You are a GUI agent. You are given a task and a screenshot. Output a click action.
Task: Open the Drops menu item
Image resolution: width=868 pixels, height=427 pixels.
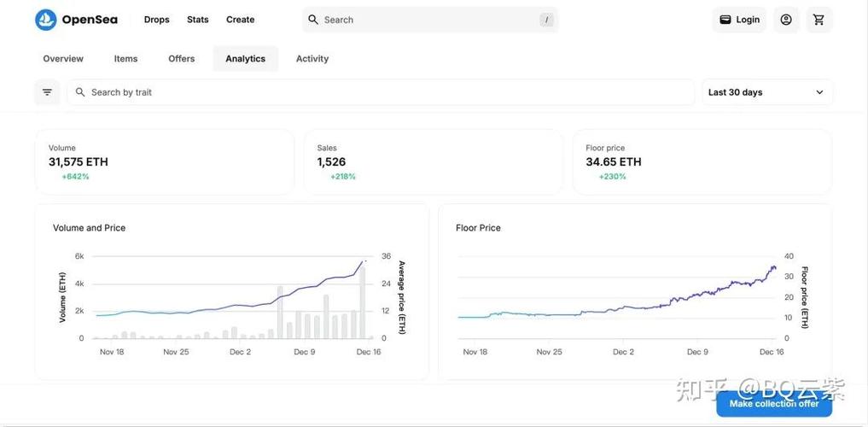pyautogui.click(x=157, y=20)
